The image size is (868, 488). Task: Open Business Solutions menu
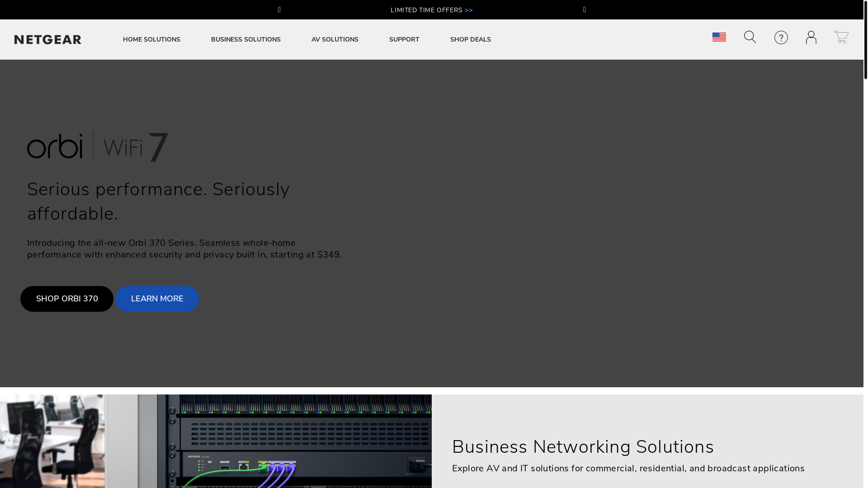[x=246, y=40]
